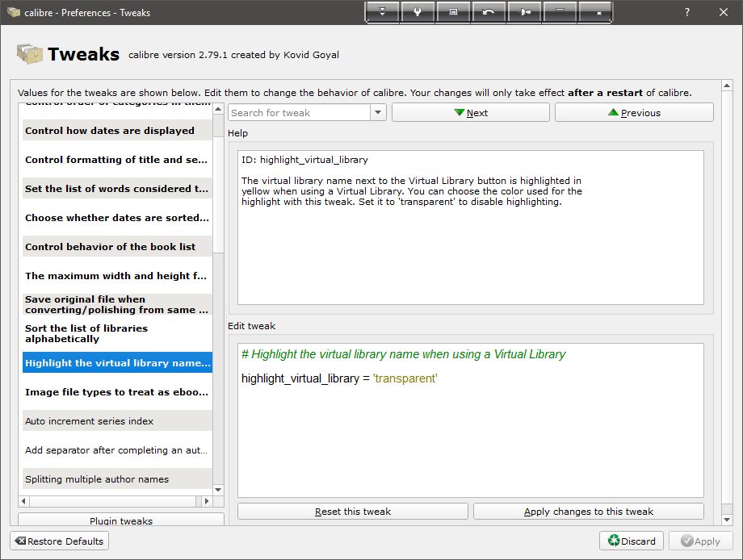Image resolution: width=743 pixels, height=560 pixels.
Task: Click inside the Edit tweak code editor
Action: pos(471,420)
